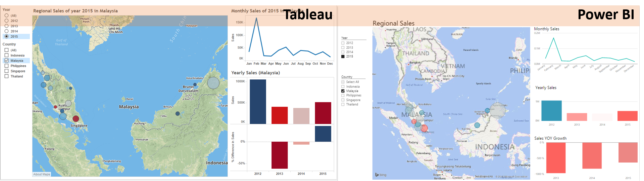
Task: Click the 2013 bar in Sales YOY Growth chart
Action: pyautogui.click(x=556, y=157)
